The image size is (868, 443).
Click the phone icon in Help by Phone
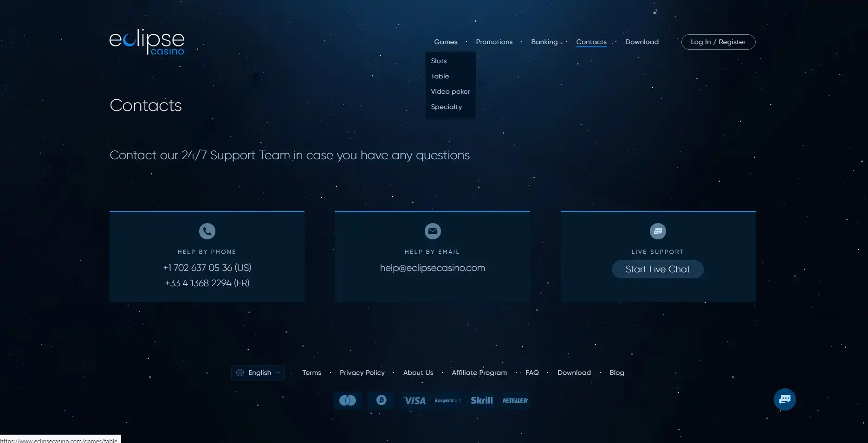click(x=207, y=231)
